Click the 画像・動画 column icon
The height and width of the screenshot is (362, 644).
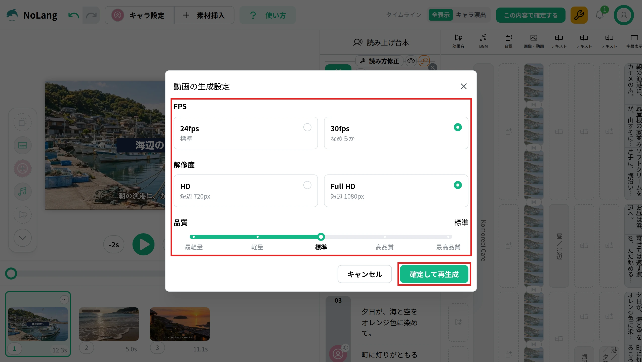(x=534, y=41)
